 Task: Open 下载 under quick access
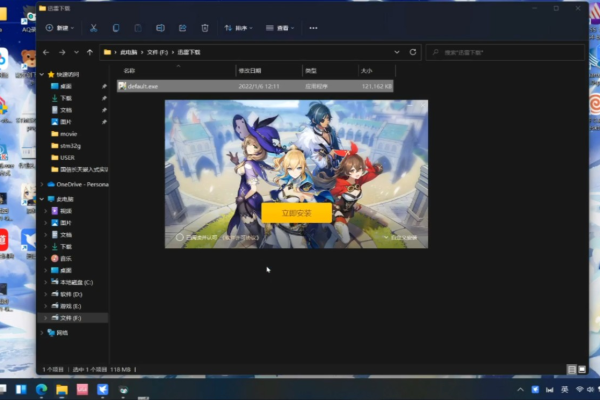[66, 98]
